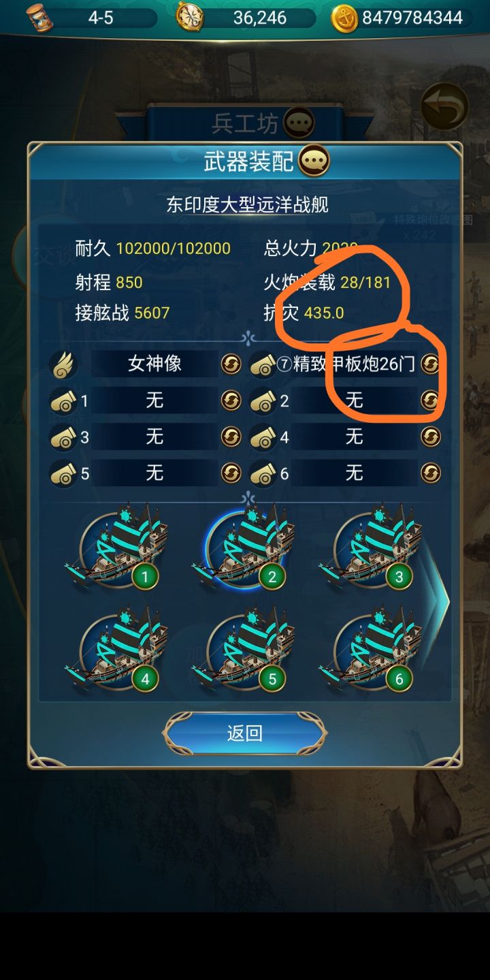The width and height of the screenshot is (490, 980).
Task: Open empty cannon slot 2 field
Action: (x=355, y=400)
